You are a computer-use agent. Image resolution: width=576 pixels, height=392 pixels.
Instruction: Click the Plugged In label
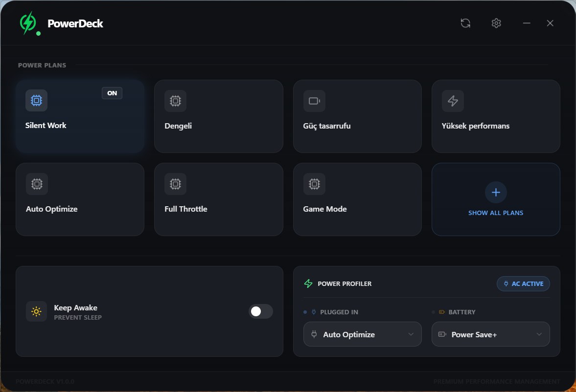[x=339, y=312]
